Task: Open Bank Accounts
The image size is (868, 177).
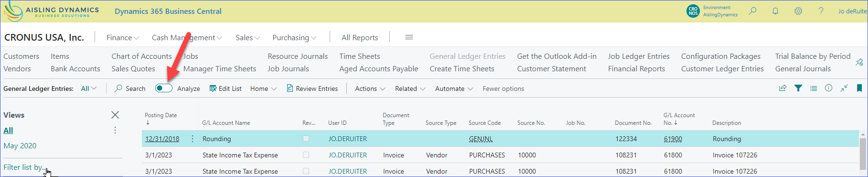Action: [75, 69]
